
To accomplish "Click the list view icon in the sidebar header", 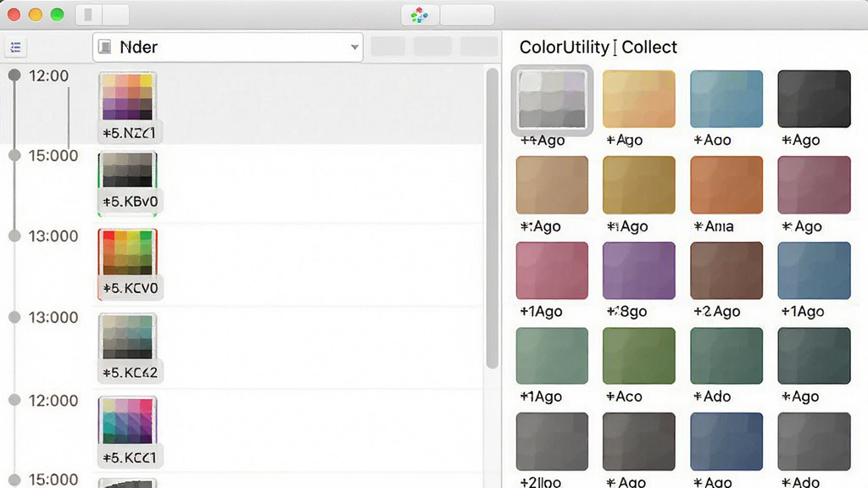I will (15, 47).
